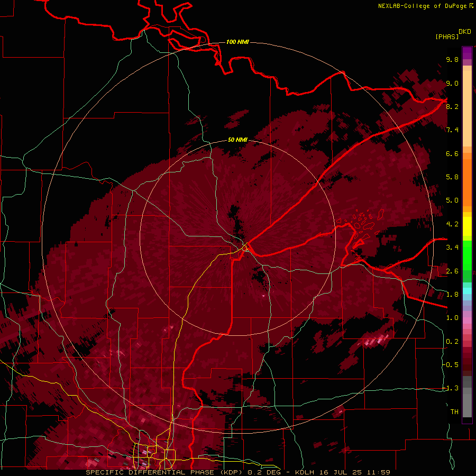Click the KDLH station identifier
The height and width of the screenshot is (476, 476).
tap(305, 472)
